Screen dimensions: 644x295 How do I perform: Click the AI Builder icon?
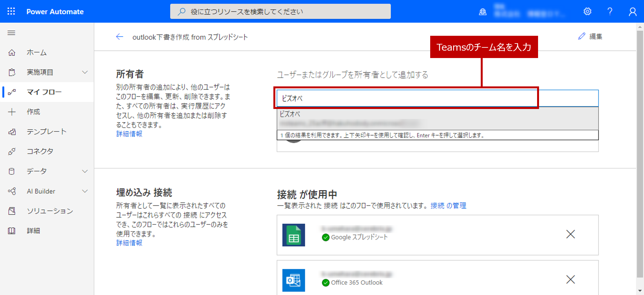coord(12,191)
